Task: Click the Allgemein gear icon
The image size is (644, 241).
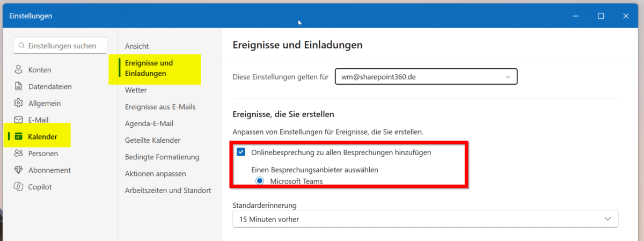Action: (x=19, y=103)
